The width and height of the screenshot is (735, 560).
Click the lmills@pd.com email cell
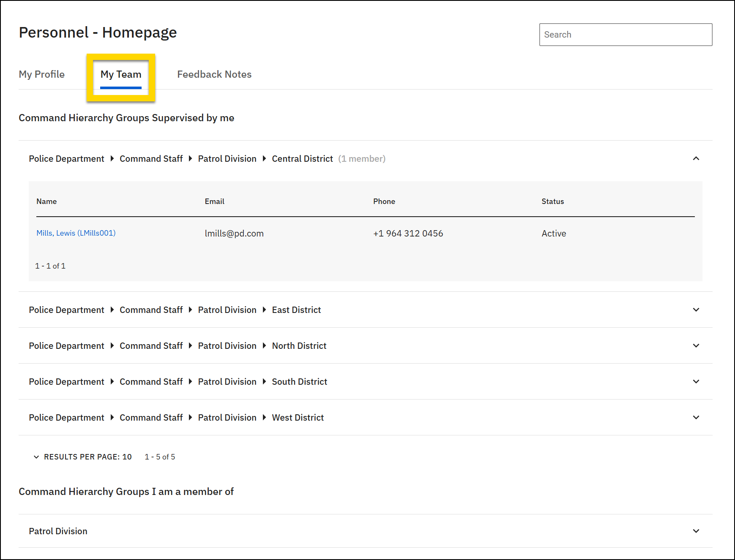tap(234, 234)
